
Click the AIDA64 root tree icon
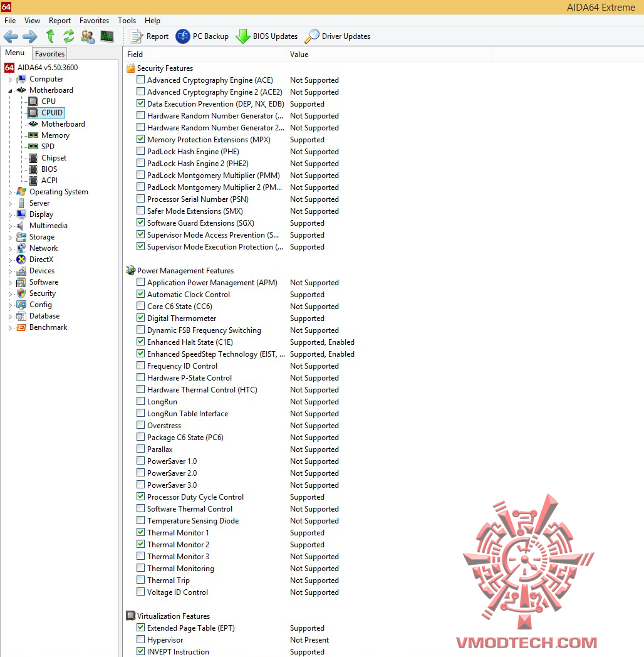click(x=9, y=68)
